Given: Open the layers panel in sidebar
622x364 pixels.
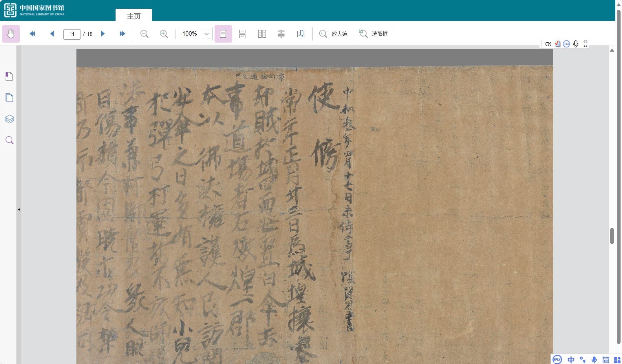Looking at the screenshot, I should [x=9, y=119].
